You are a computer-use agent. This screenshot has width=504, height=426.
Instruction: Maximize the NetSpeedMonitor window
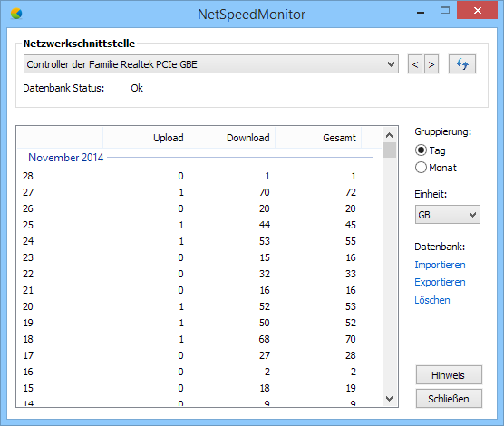point(445,11)
